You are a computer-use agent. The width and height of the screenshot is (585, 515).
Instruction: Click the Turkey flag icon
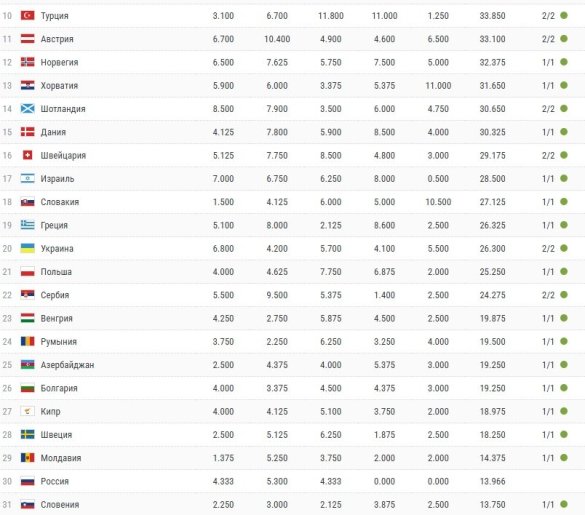27,15
